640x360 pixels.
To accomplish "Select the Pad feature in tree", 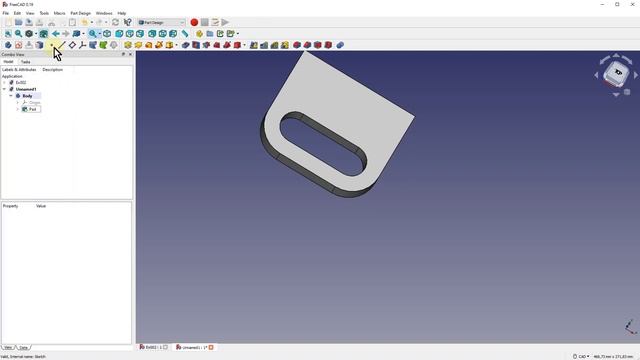I will [x=31, y=109].
